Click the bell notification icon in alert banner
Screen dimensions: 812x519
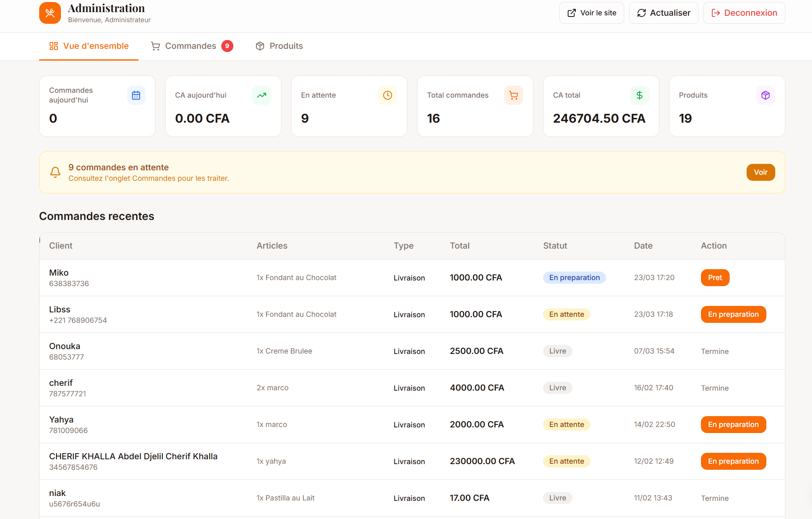(x=55, y=172)
